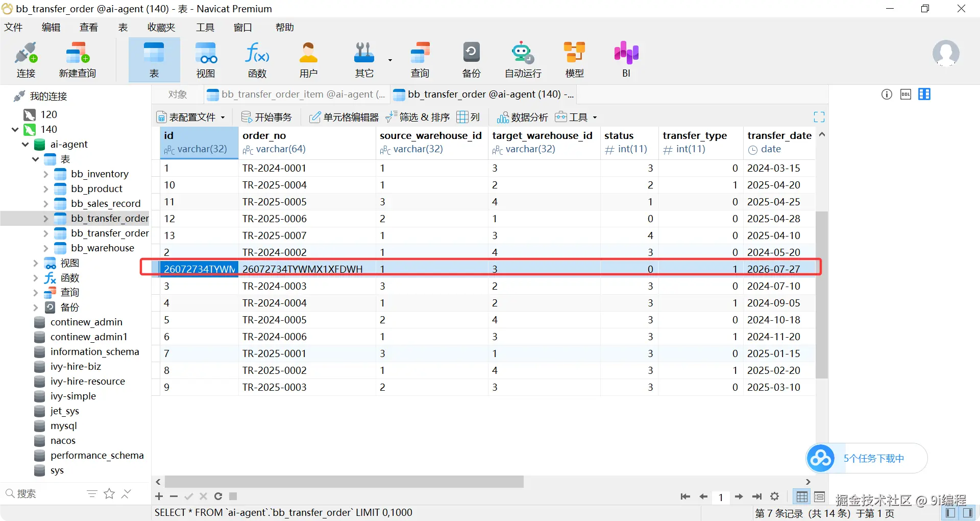The image size is (980, 521).
Task: Open the 工具 dropdown in grid toolbar
Action: point(576,117)
